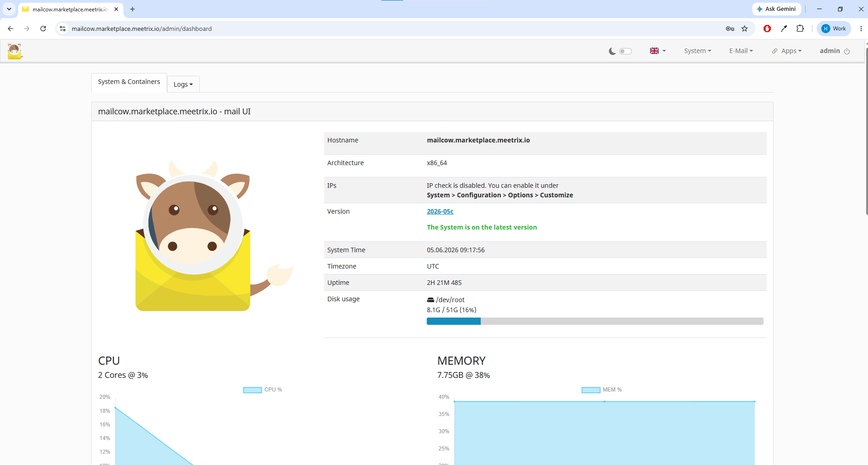Open the tab search dropdown arrow
The height and width of the screenshot is (465, 868).
[x=9, y=9]
